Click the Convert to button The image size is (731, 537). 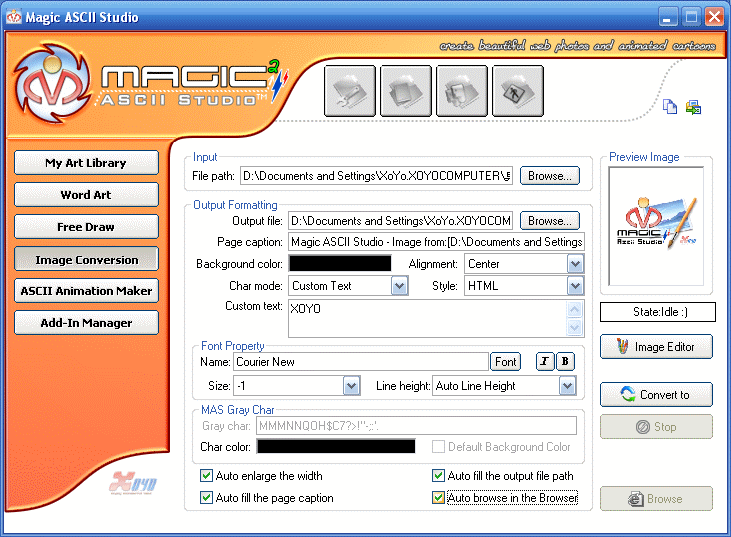[656, 395]
